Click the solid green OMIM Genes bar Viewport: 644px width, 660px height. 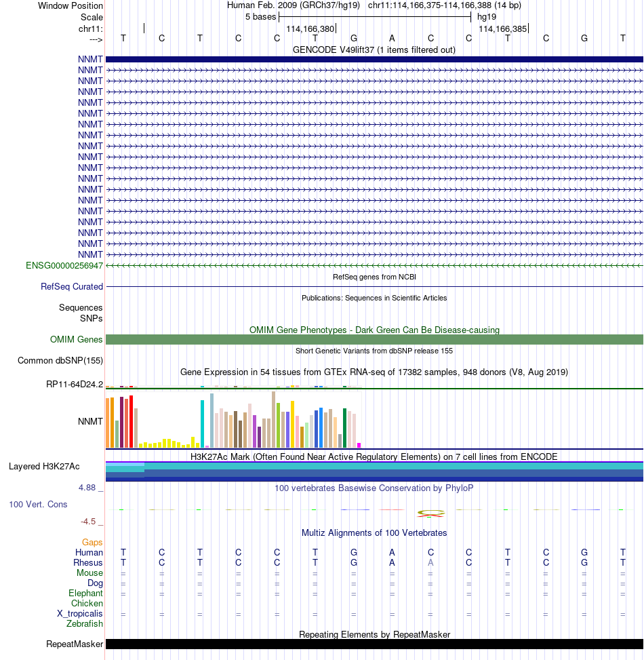(374, 340)
